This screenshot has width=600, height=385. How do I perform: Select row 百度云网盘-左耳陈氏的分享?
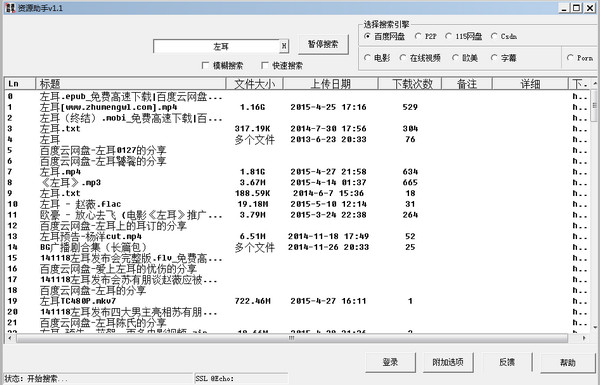tap(298, 323)
